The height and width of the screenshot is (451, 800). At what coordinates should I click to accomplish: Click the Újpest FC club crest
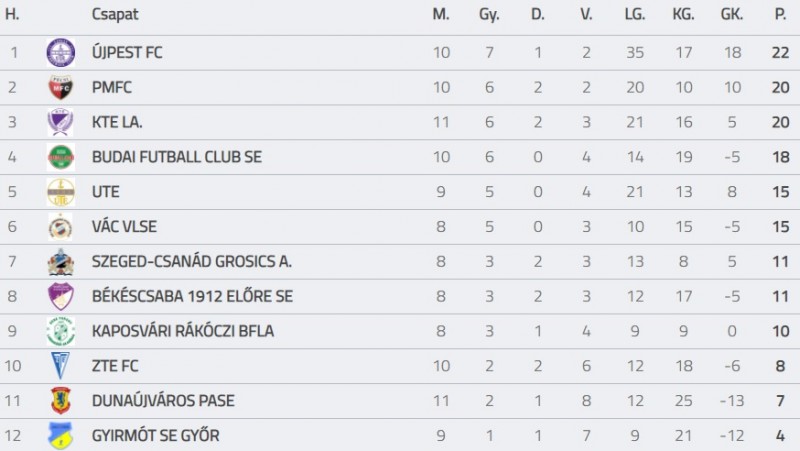tap(61, 53)
